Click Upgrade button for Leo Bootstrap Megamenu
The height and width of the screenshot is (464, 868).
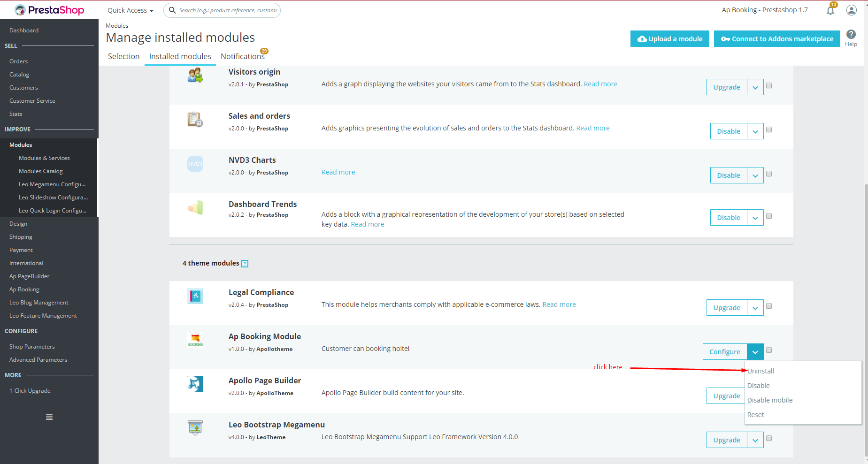pos(727,440)
